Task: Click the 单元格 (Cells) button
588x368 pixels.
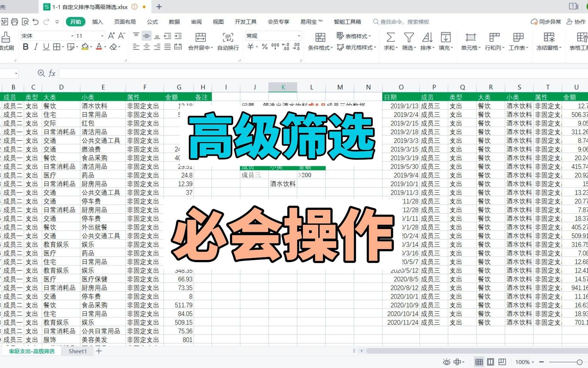Action: click(471, 41)
